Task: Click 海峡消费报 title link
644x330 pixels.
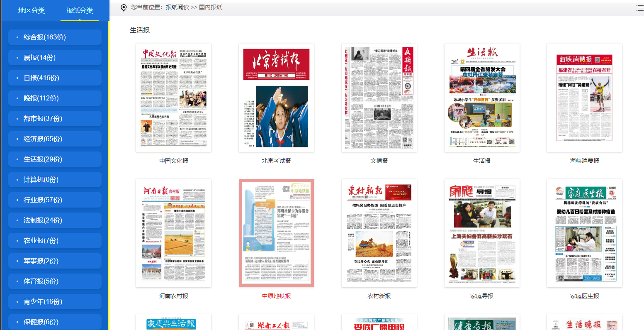Action: [584, 161]
